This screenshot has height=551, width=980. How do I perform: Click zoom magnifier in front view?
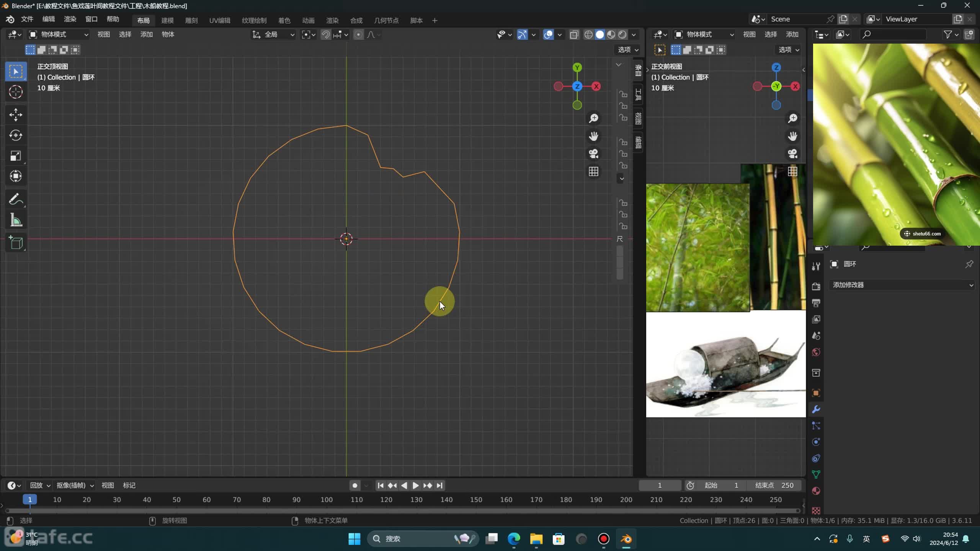pyautogui.click(x=792, y=118)
